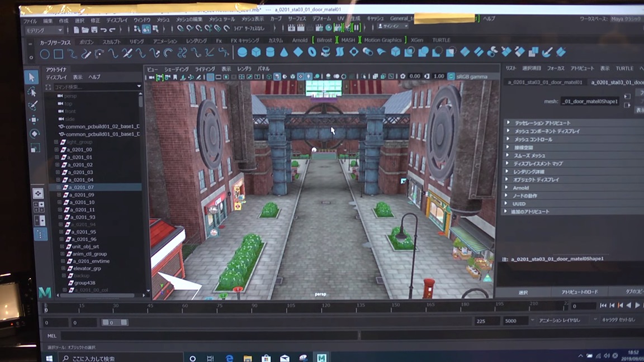
Task: Select the EP Curve tool on the shelf
Action: 86,53
